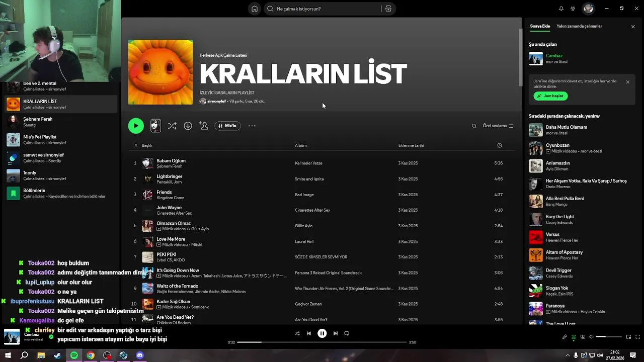644x362 pixels.
Task: Download the playlist with the arrow icon
Action: click(188, 126)
